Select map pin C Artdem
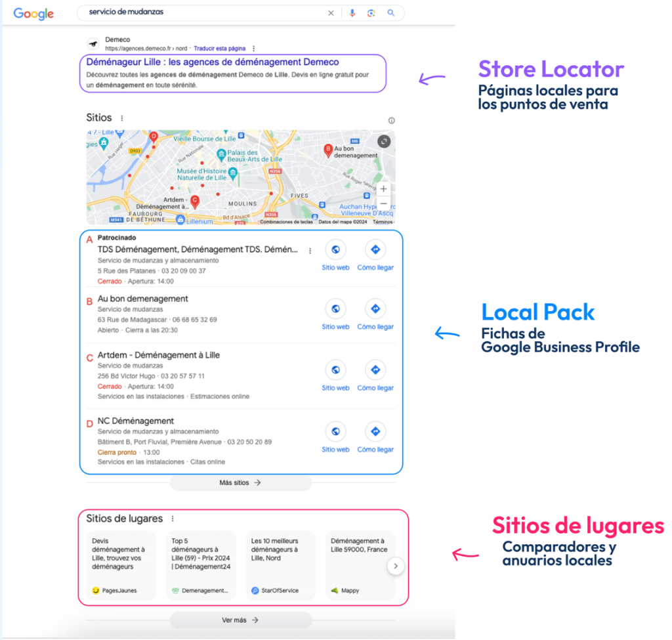672x640 pixels. click(x=195, y=201)
